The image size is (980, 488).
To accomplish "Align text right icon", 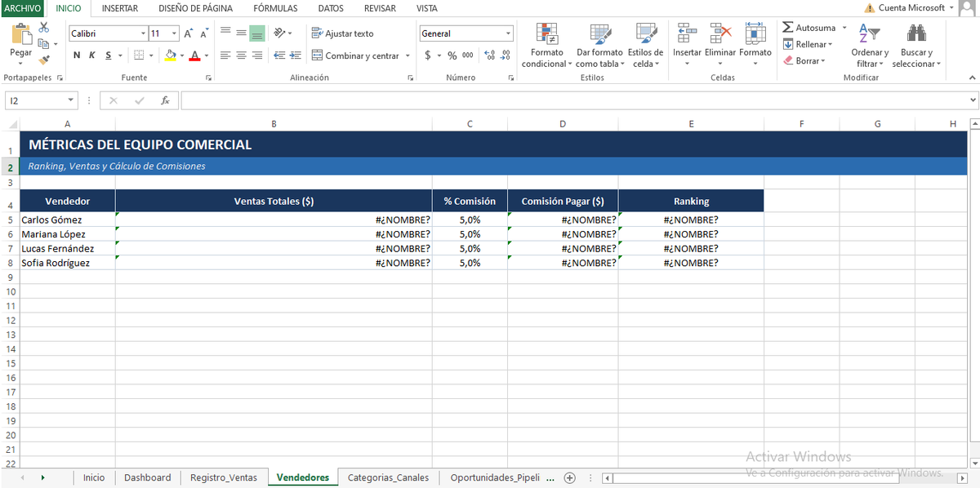I will click(257, 55).
